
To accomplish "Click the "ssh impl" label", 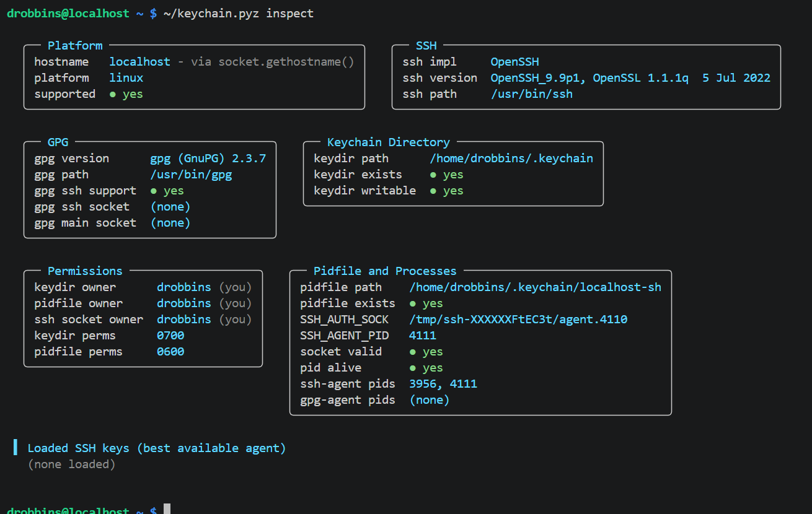I will click(x=430, y=62).
